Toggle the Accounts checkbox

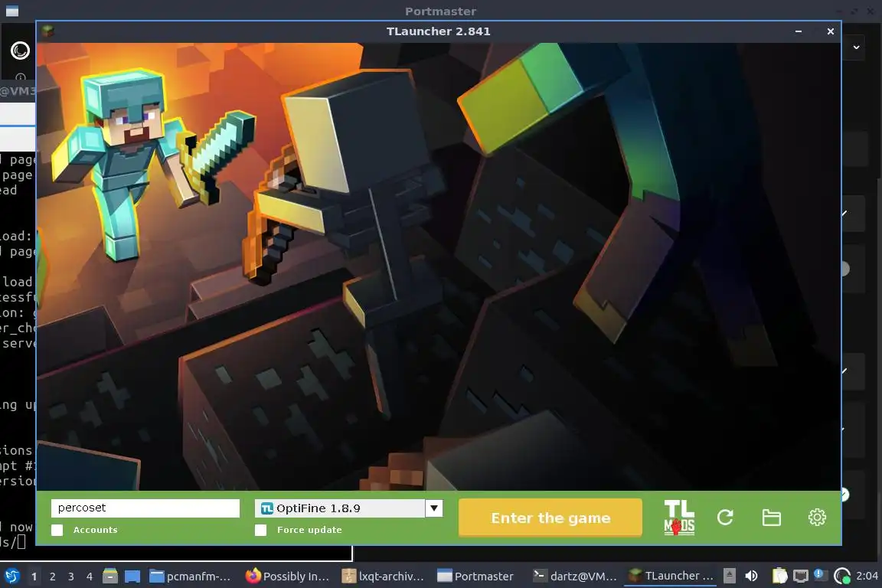(x=57, y=530)
